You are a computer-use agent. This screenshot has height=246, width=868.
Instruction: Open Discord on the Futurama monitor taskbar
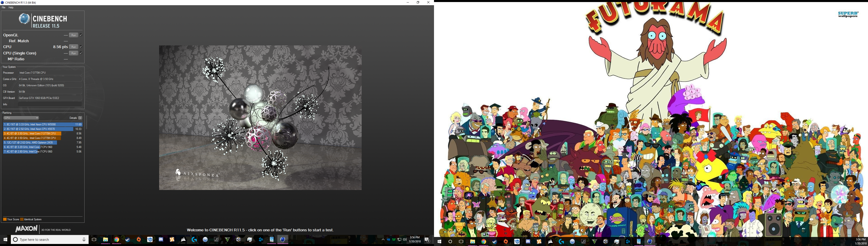point(528,242)
